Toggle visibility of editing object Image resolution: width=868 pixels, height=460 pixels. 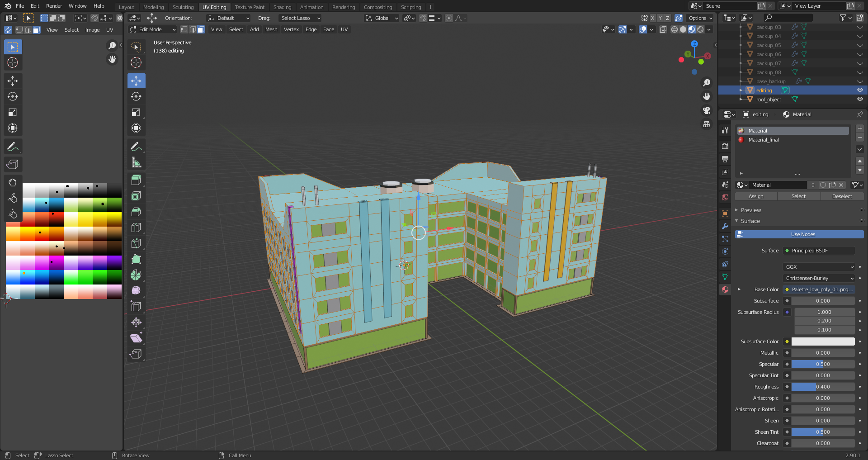tap(860, 90)
